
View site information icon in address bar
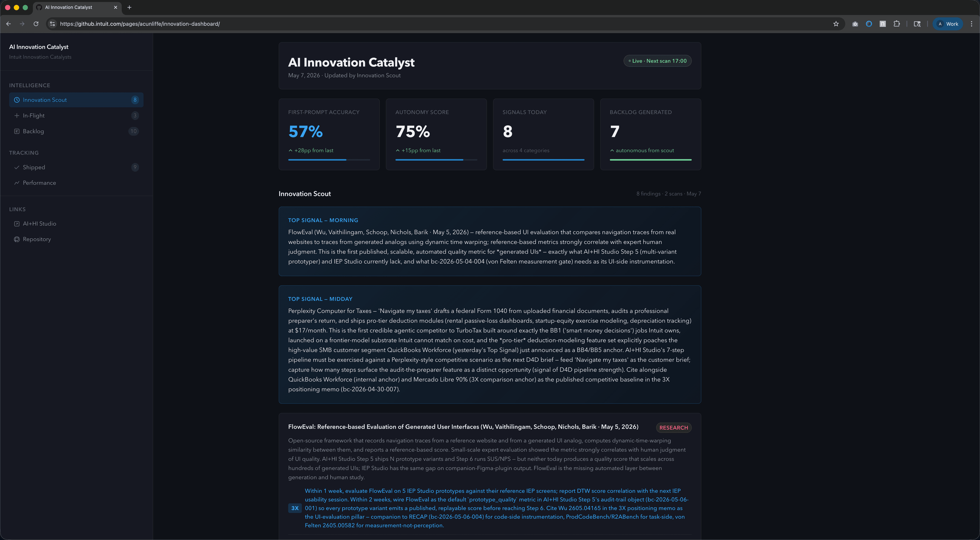53,24
